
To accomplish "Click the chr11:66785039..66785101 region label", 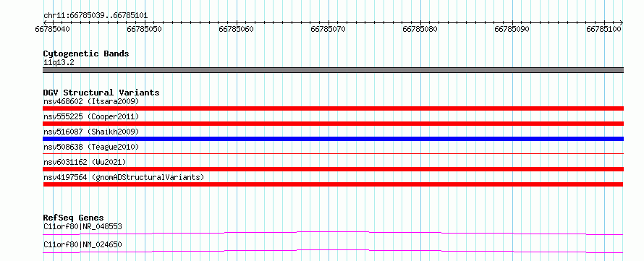I will tap(96, 16).
